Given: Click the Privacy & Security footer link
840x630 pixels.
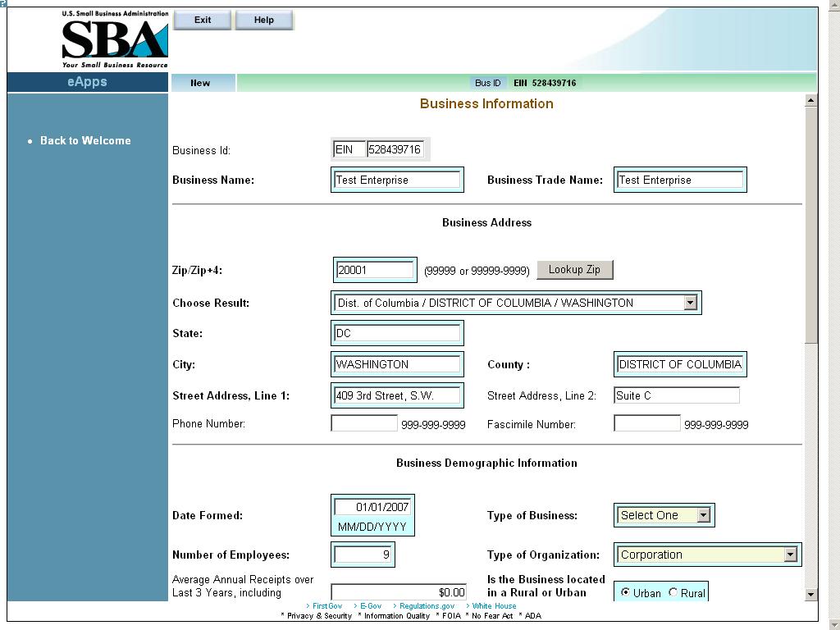Looking at the screenshot, I should pyautogui.click(x=319, y=616).
